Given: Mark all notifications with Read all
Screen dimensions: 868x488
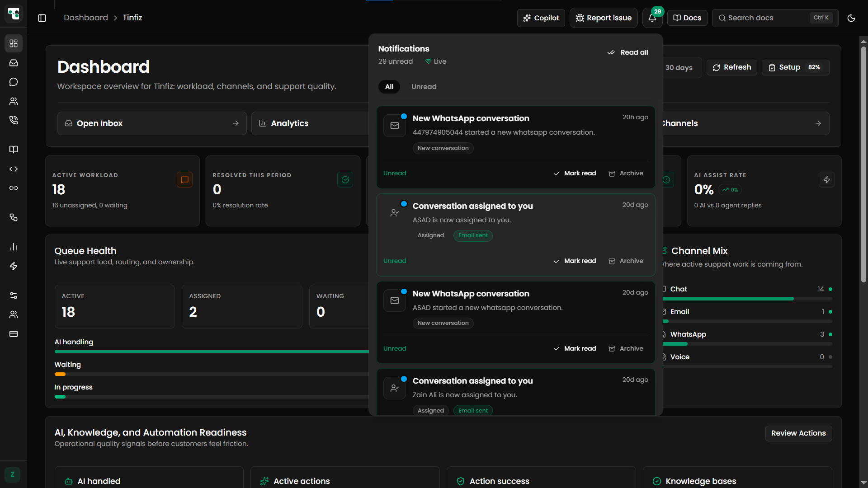Looking at the screenshot, I should pos(627,52).
